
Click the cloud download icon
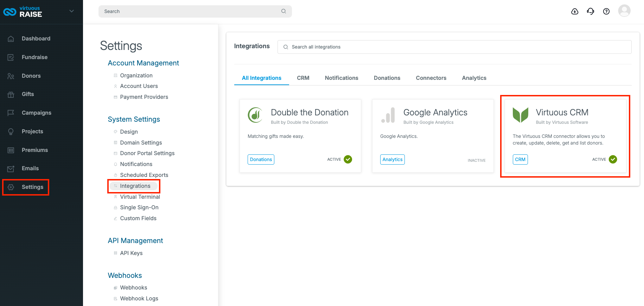(x=575, y=12)
